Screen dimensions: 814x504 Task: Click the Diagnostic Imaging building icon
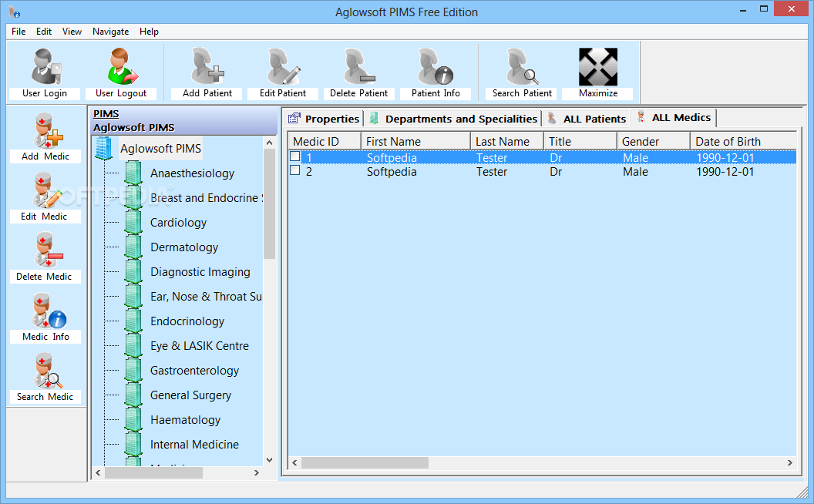click(x=133, y=271)
